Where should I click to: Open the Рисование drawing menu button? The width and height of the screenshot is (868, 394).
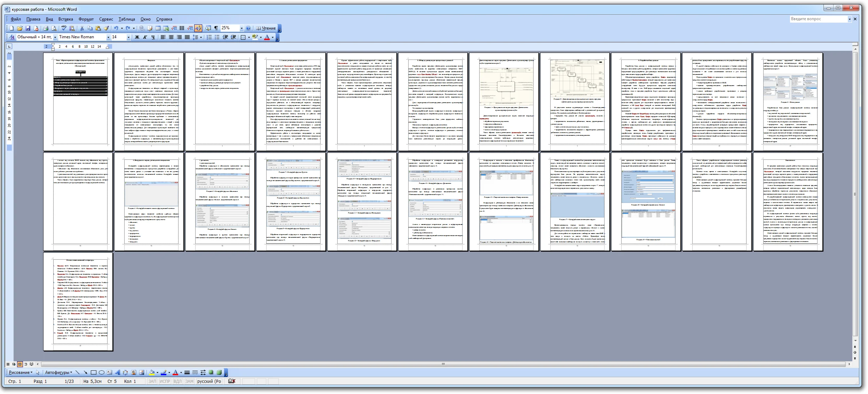click(x=20, y=372)
